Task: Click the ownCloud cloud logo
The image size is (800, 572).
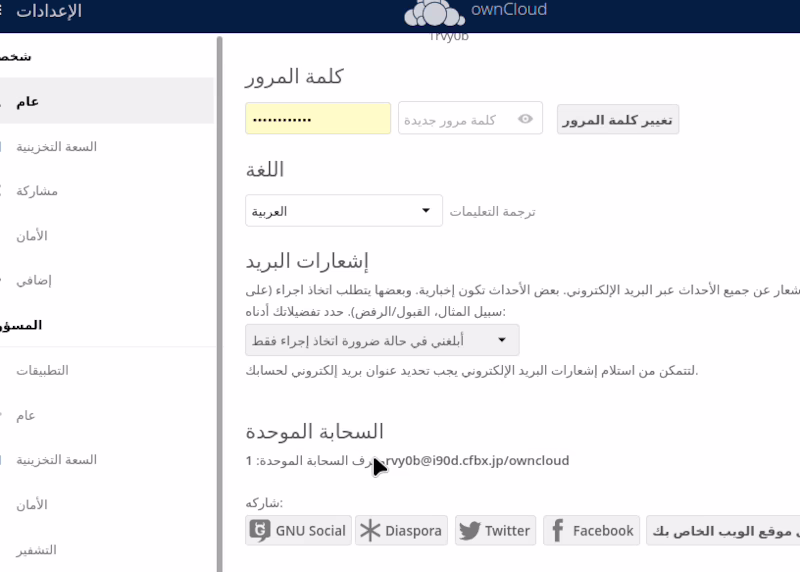Action: (x=435, y=14)
